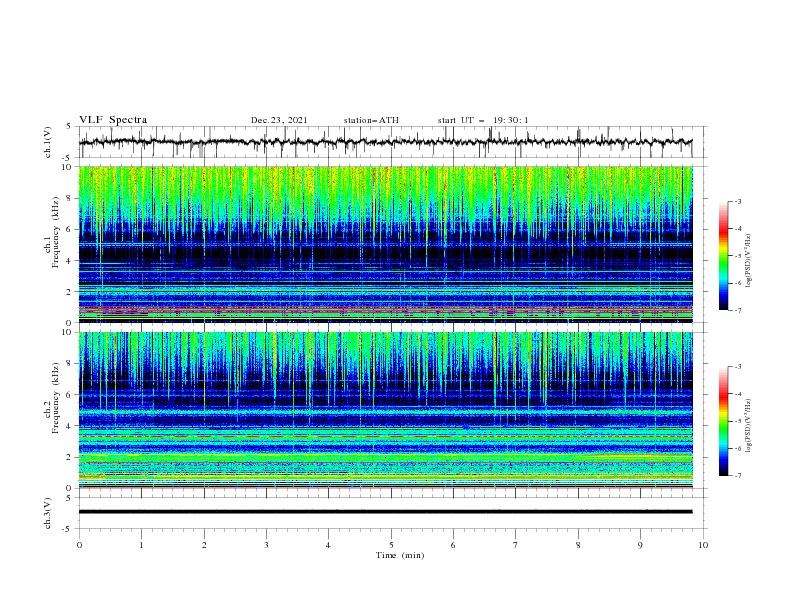Click the ch.2 spectrogram color bar

[x=723, y=421]
